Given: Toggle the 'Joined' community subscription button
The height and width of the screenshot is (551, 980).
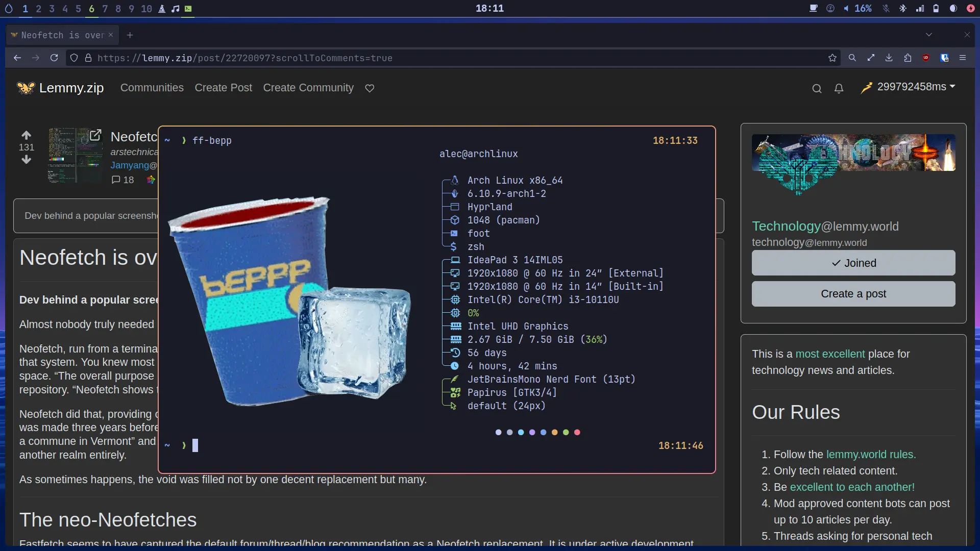Looking at the screenshot, I should pos(853,263).
